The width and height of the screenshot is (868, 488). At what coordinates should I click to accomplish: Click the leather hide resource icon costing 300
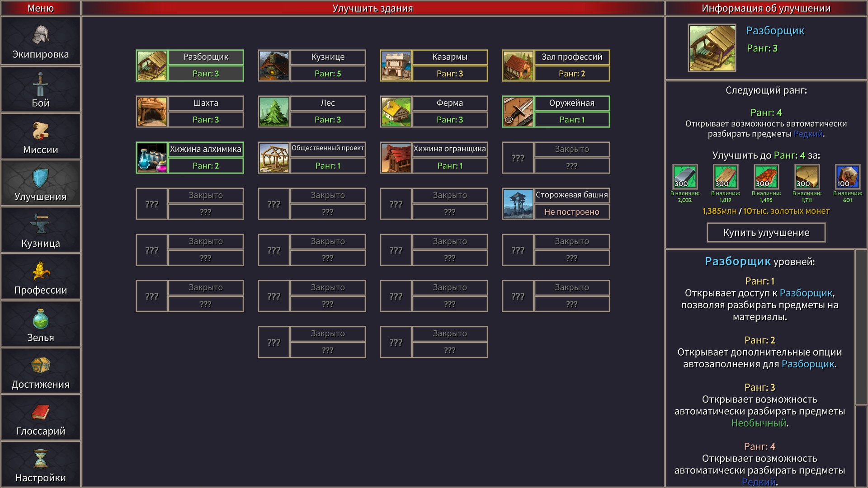tap(807, 176)
